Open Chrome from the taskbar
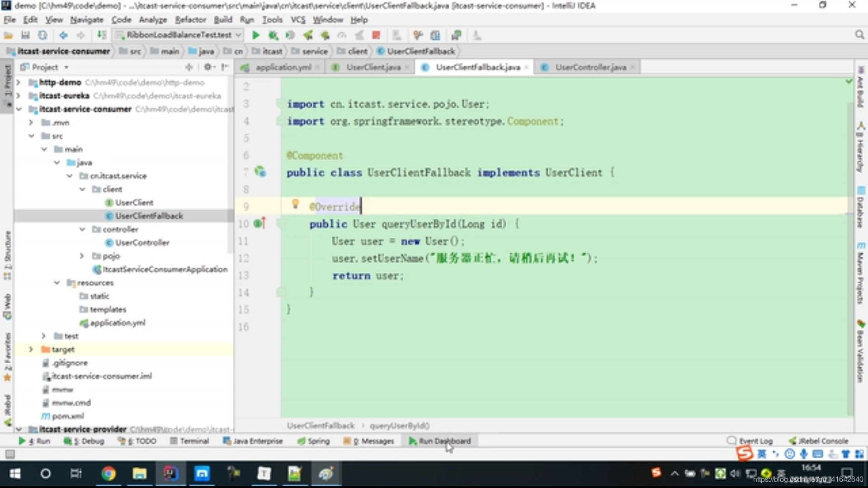This screenshot has height=488, width=868. click(108, 474)
